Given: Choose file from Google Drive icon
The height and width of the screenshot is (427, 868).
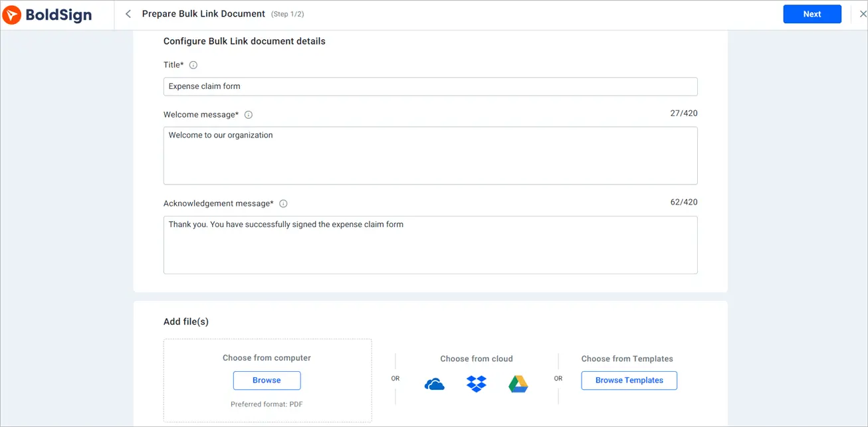Looking at the screenshot, I should coord(518,384).
